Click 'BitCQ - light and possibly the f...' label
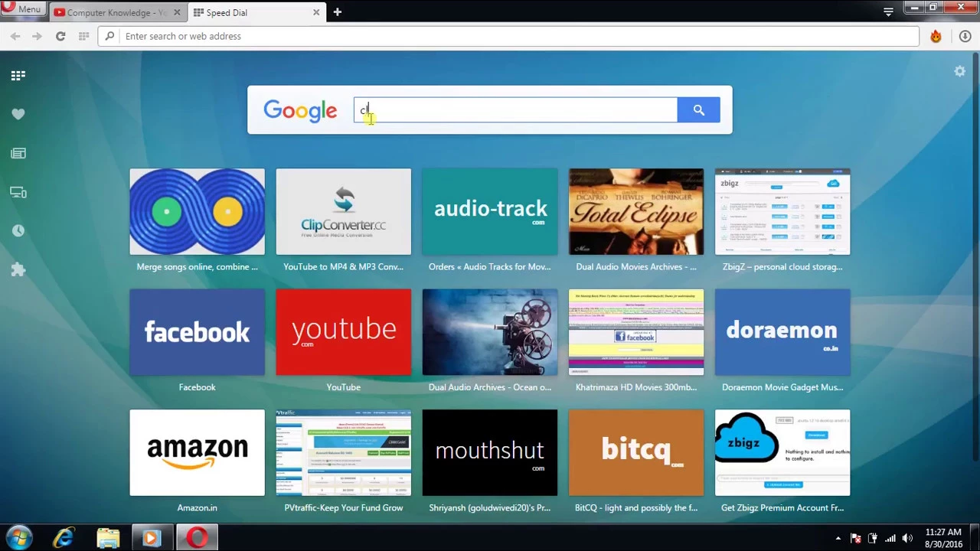 point(636,508)
